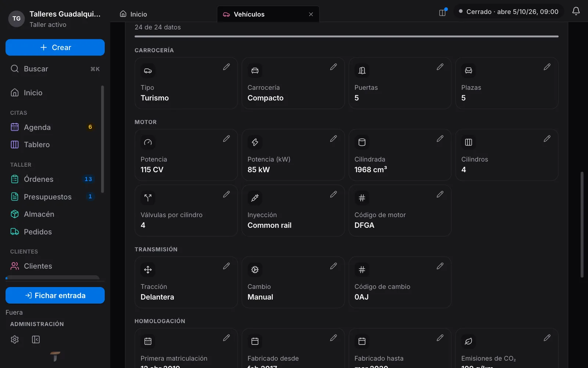
Task: Click the Crear button
Action: pos(55,47)
